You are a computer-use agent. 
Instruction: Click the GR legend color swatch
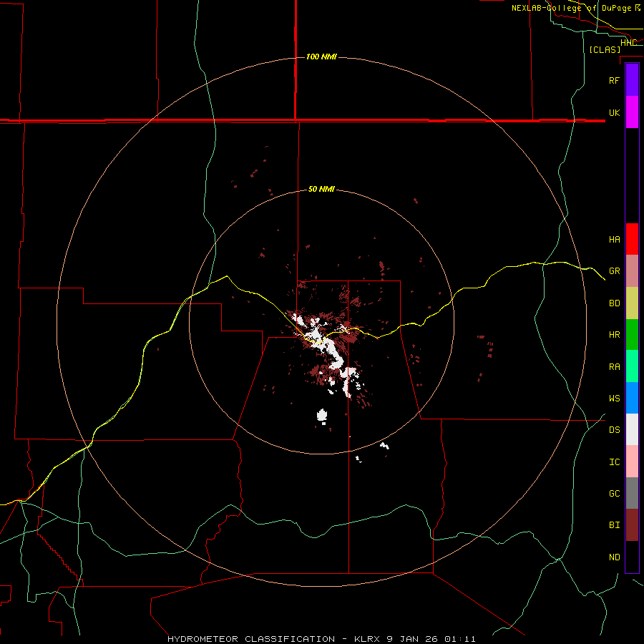[x=632, y=271]
